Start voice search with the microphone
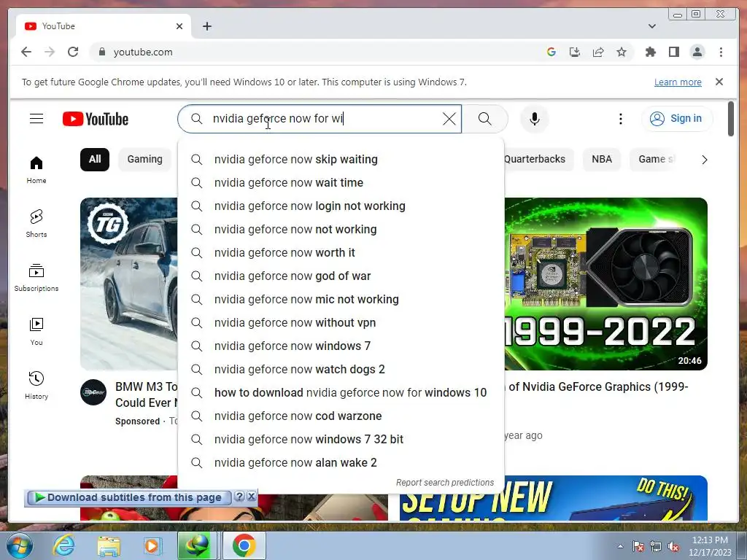The image size is (747, 560). (x=535, y=119)
